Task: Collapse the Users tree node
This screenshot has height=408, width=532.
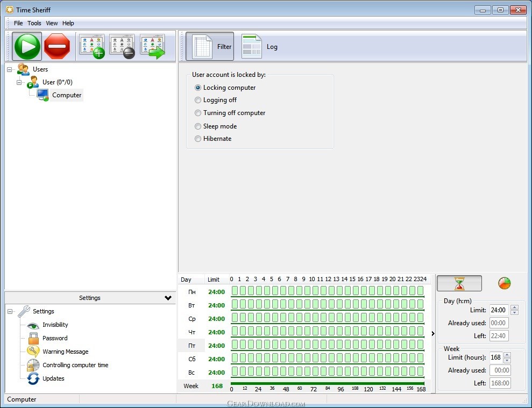Action: [x=10, y=69]
